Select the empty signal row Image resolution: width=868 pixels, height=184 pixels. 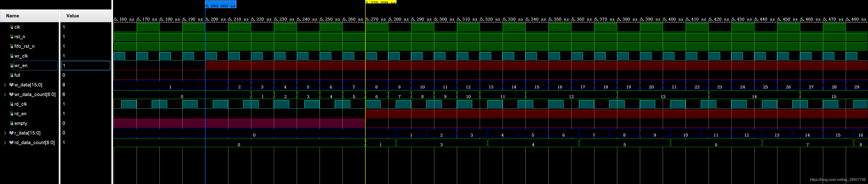[29, 123]
